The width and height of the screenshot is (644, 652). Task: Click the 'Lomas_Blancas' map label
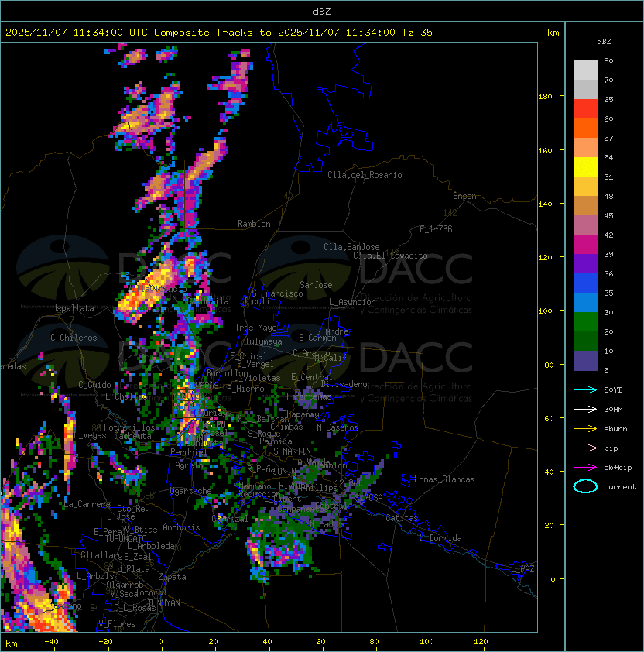pos(444,479)
